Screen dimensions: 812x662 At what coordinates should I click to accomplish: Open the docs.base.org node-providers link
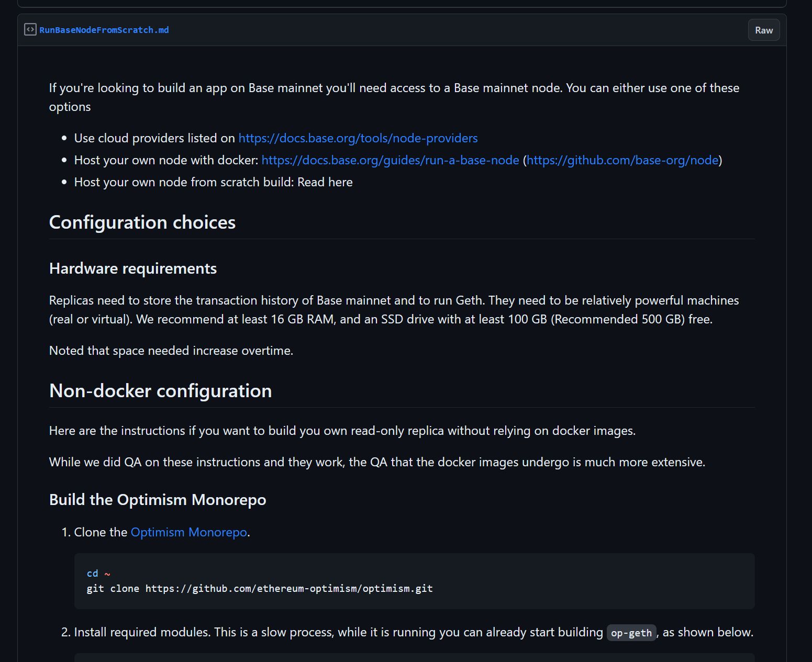click(x=358, y=138)
